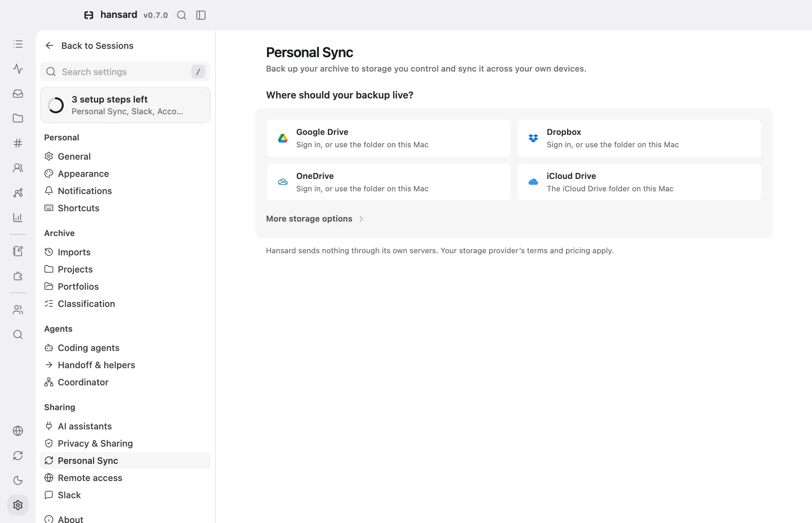This screenshot has height=523, width=812.
Task: Open Coding agents settings
Action: [125, 348]
